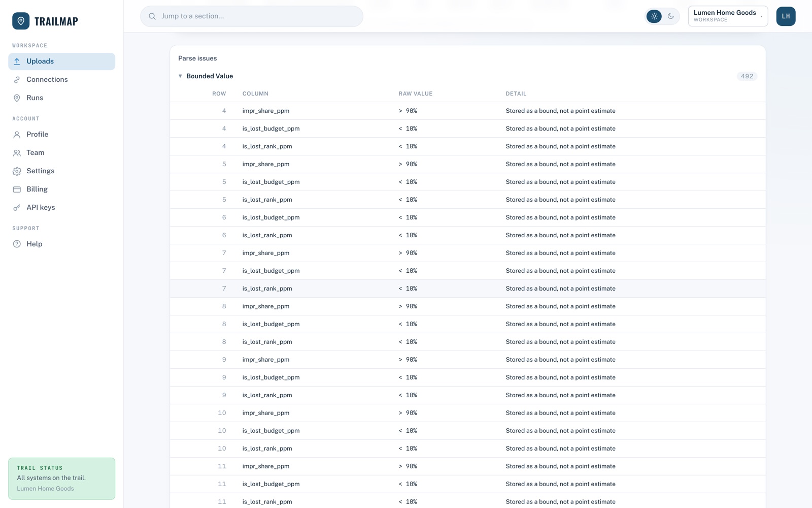
Task: Click the TRAILMAP brand name
Action: tap(56, 21)
